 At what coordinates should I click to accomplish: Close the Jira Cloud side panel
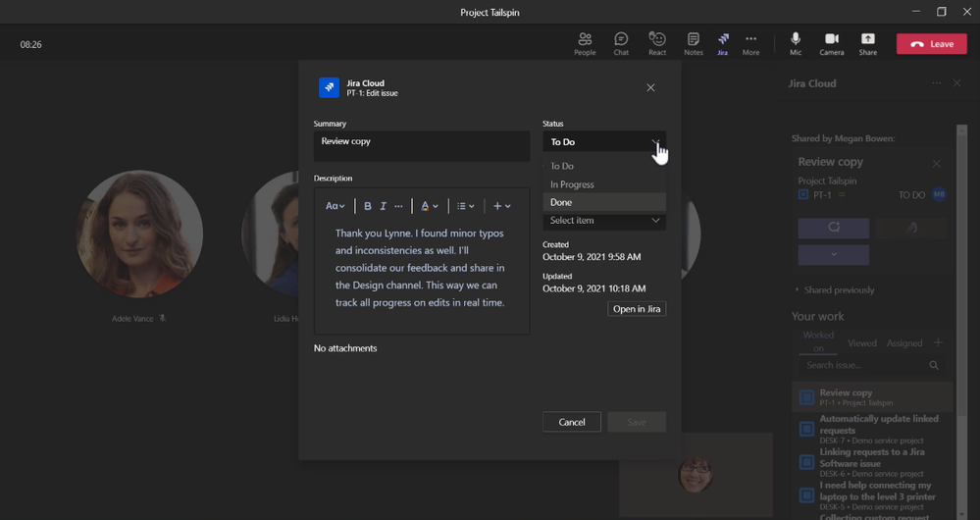pyautogui.click(x=956, y=83)
